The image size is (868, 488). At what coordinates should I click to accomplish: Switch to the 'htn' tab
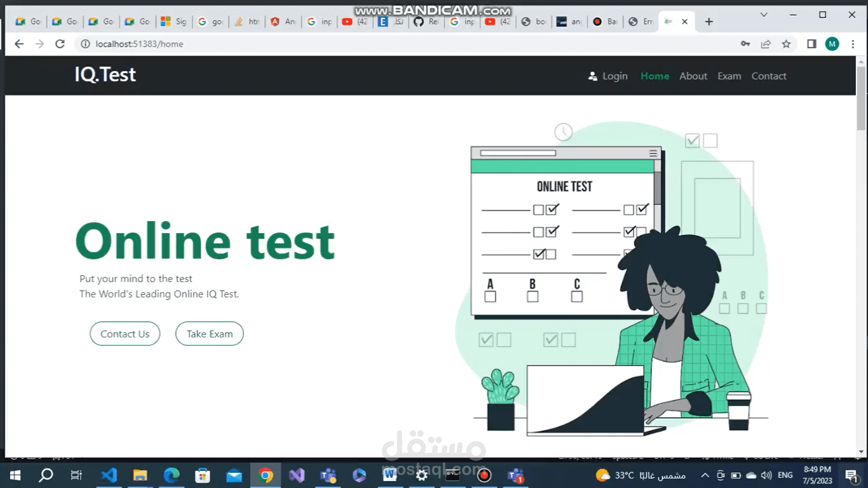tap(247, 22)
